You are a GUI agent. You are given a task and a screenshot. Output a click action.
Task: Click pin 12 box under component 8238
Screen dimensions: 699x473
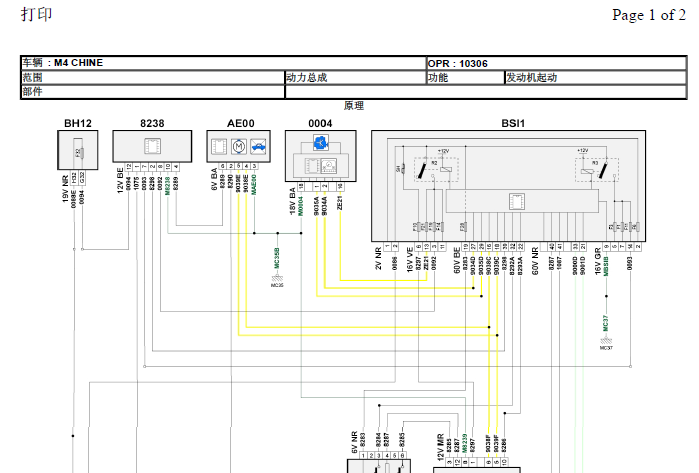tap(128, 167)
